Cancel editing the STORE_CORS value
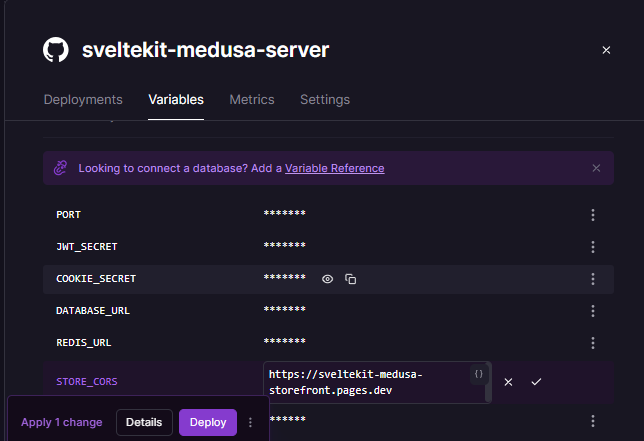 click(508, 382)
